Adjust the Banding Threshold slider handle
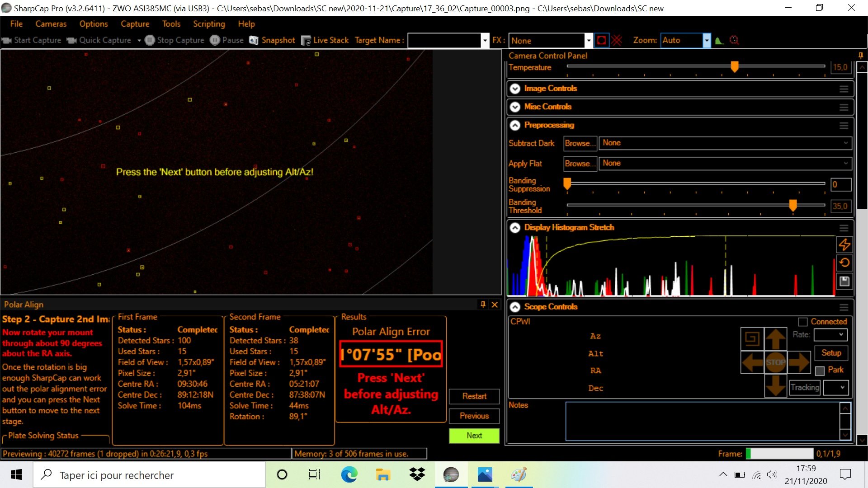Image resolution: width=868 pixels, height=488 pixels. pos(793,206)
